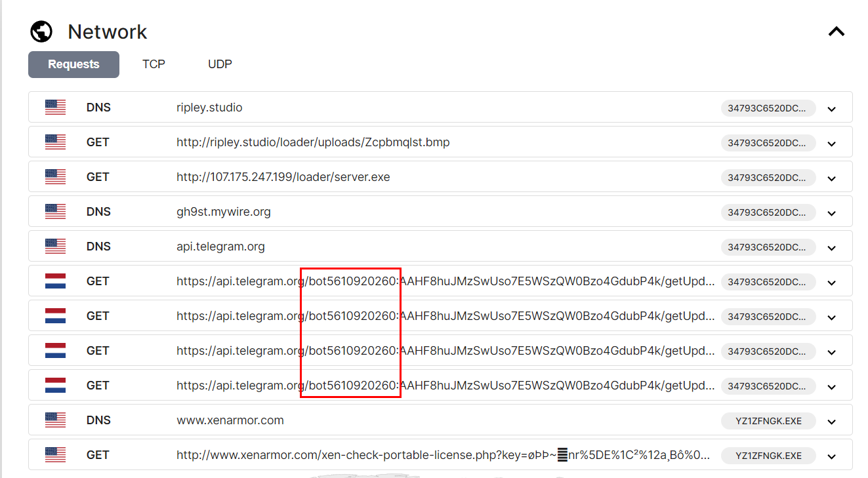The width and height of the screenshot is (868, 478).
Task: Click the GET label on the server.exe row
Action: click(x=98, y=177)
